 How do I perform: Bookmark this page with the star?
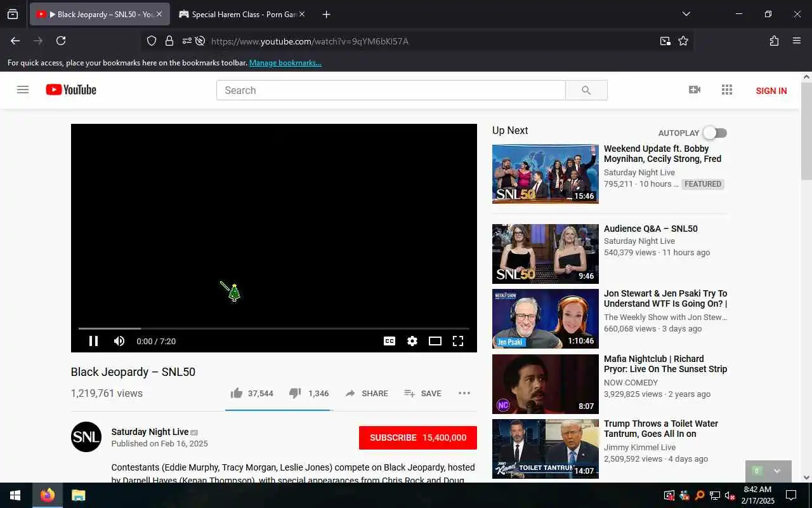683,41
